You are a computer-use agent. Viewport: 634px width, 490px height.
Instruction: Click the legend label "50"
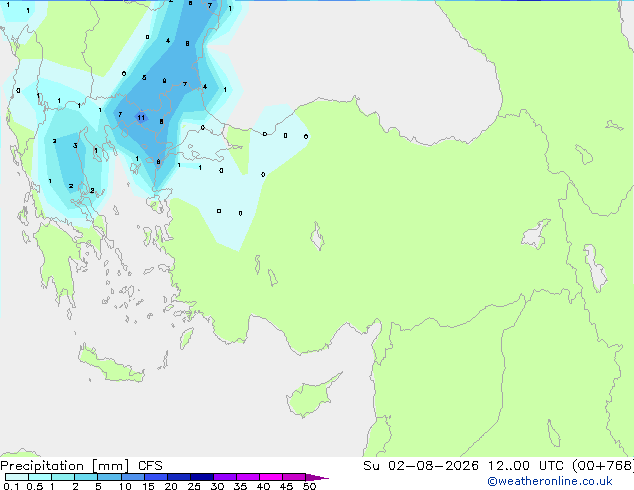(309, 486)
